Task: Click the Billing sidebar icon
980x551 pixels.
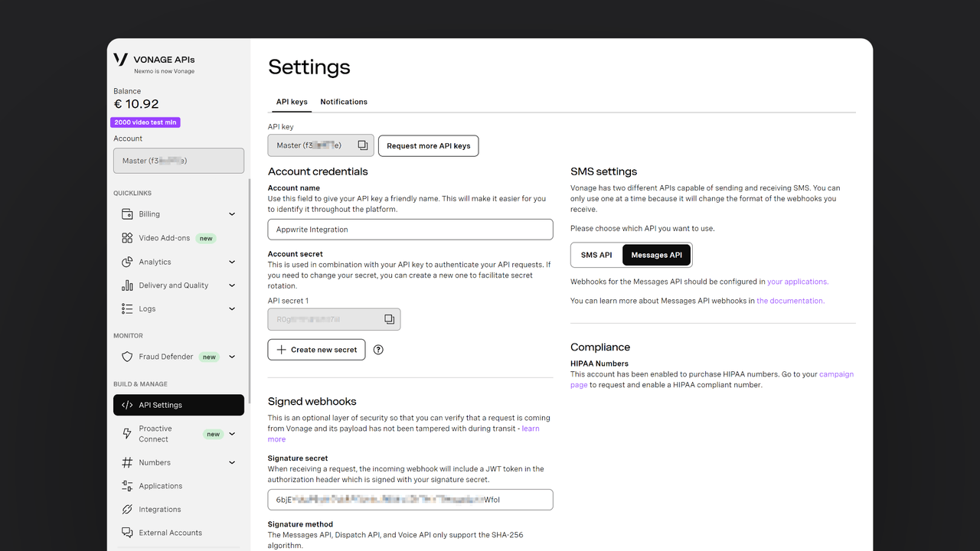Action: tap(127, 214)
